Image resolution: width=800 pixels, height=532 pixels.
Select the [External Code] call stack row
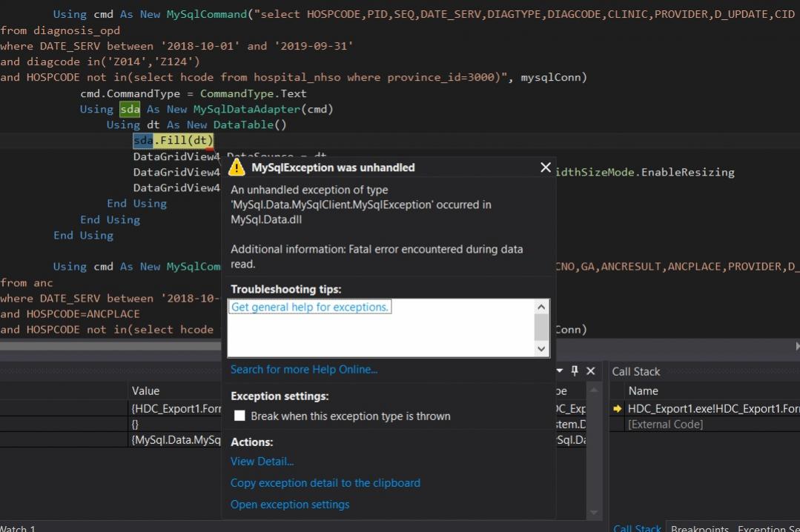click(x=665, y=425)
